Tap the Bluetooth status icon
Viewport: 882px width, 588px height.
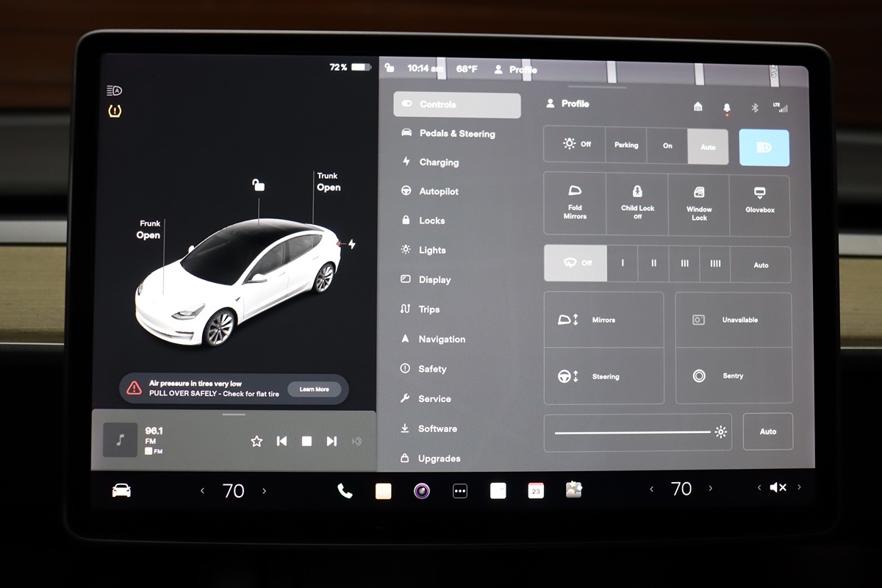pos(754,107)
